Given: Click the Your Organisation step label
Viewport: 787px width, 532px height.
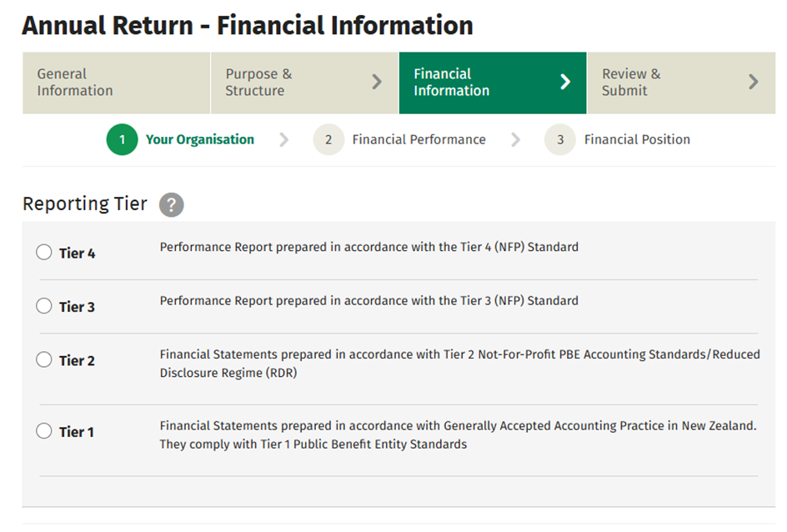Looking at the screenshot, I should pyautogui.click(x=199, y=139).
